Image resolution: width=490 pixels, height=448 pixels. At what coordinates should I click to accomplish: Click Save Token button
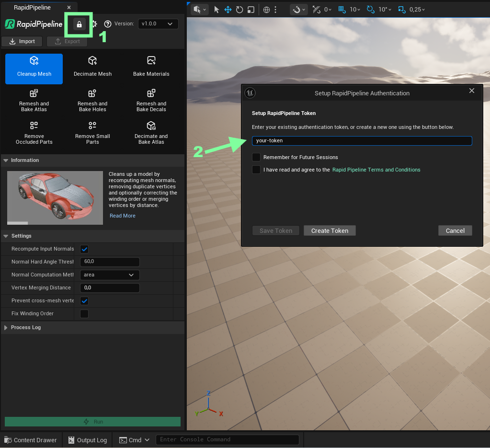[275, 231]
